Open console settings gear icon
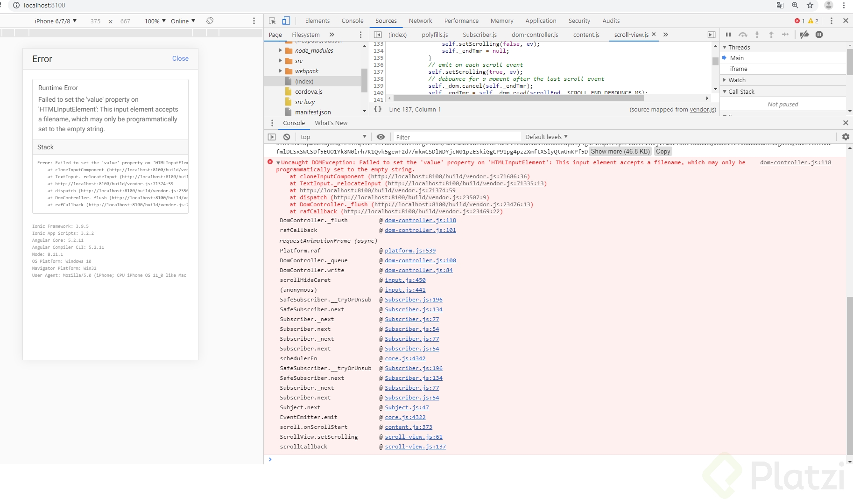The height and width of the screenshot is (504, 853). (845, 137)
